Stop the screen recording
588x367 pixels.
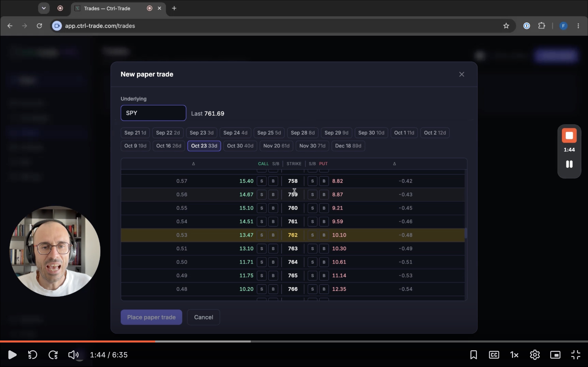569,136
